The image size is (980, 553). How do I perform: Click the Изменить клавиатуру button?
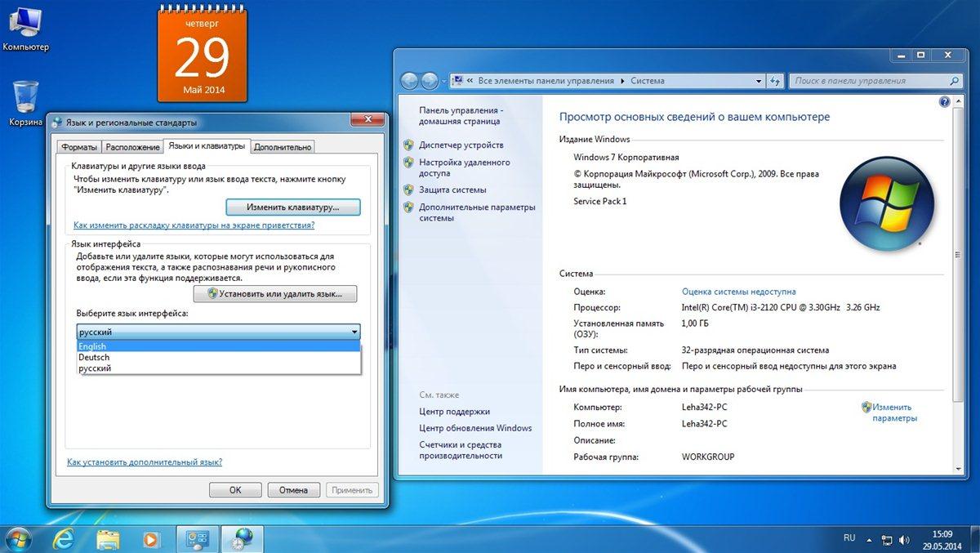(292, 207)
